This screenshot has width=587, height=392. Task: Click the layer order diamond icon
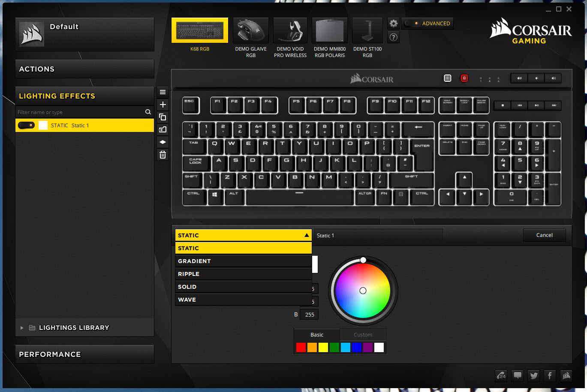click(x=163, y=142)
